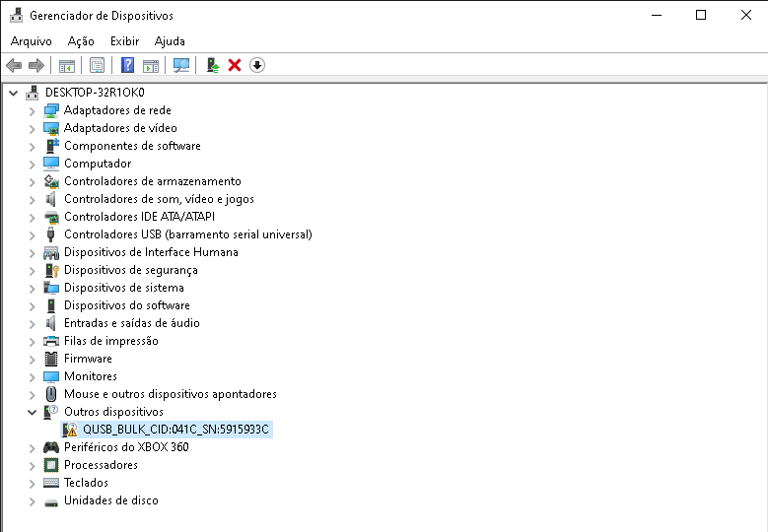Click the Filas de impressão printer icon
The image size is (768, 532).
click(x=51, y=341)
